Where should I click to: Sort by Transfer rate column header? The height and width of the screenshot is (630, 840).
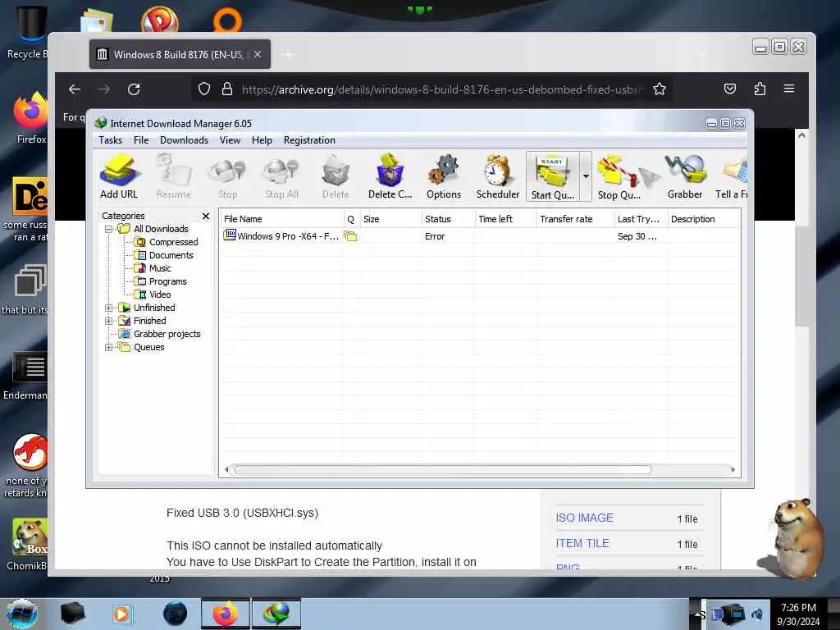coord(575,219)
